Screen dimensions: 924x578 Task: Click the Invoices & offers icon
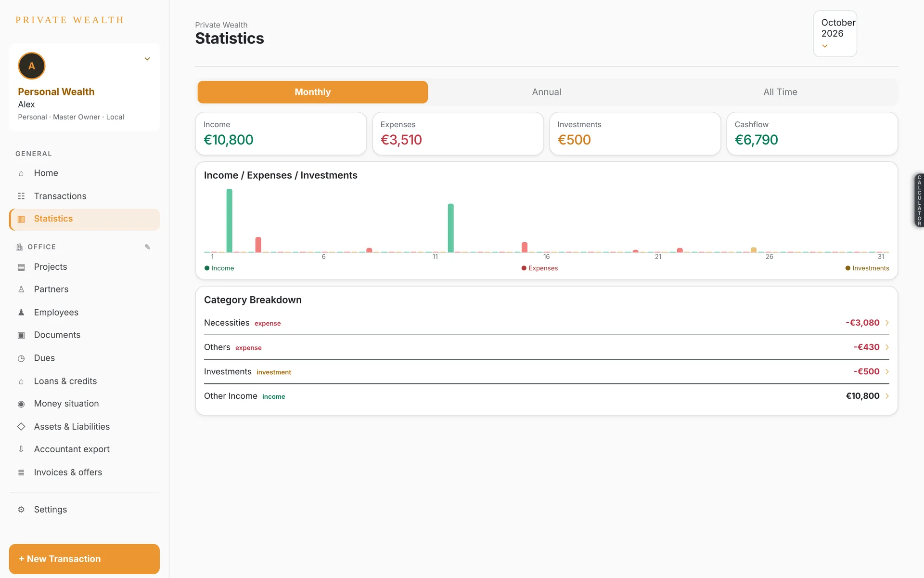[21, 473]
